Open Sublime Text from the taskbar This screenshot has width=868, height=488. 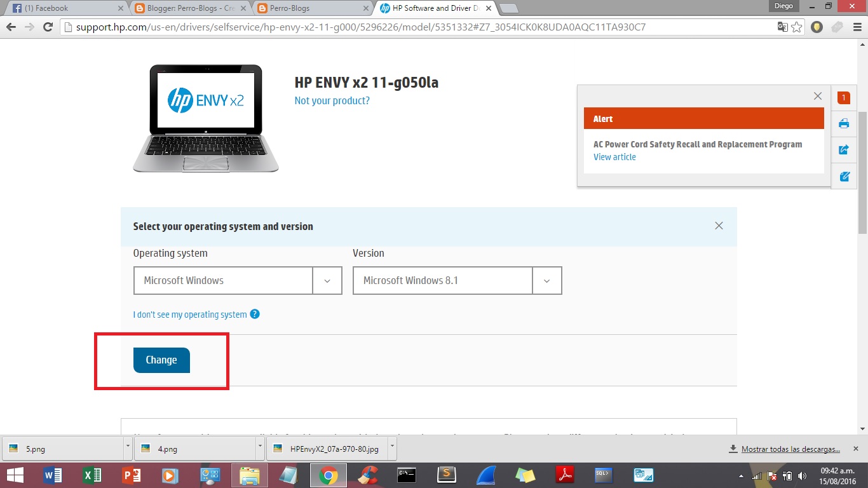tap(447, 475)
